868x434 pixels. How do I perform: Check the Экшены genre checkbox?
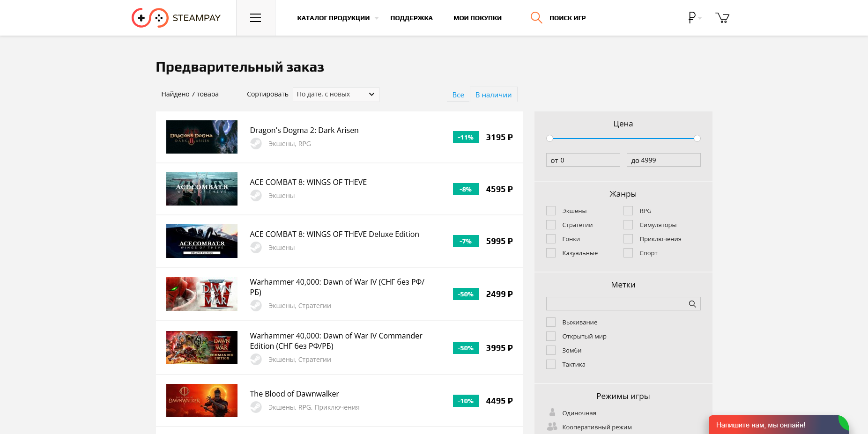pos(551,211)
